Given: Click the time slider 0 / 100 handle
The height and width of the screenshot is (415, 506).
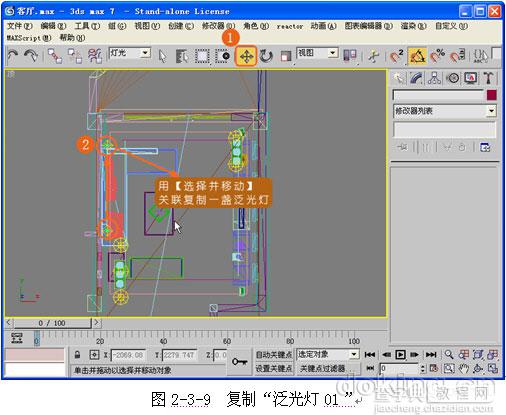Looking at the screenshot, I should [52, 323].
